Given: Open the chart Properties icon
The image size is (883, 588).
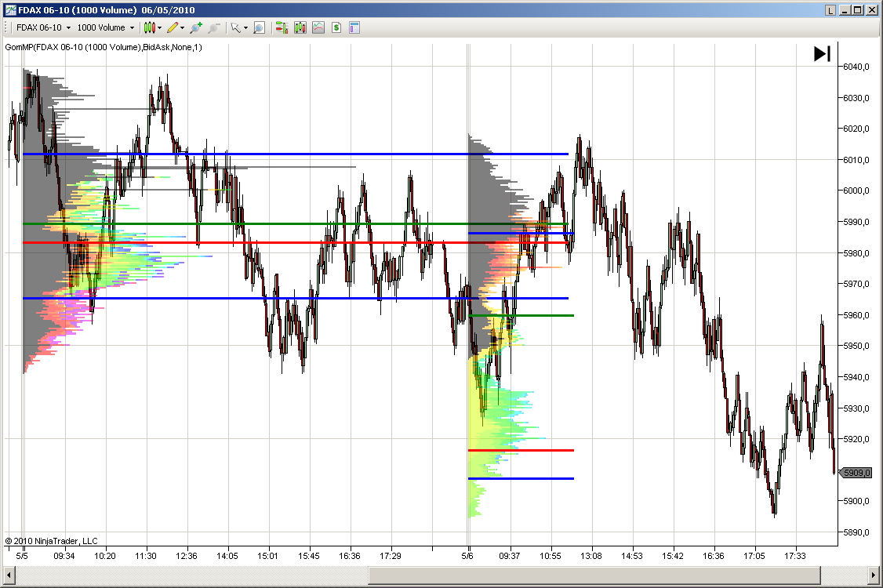Looking at the screenshot, I should pyautogui.click(x=354, y=27).
